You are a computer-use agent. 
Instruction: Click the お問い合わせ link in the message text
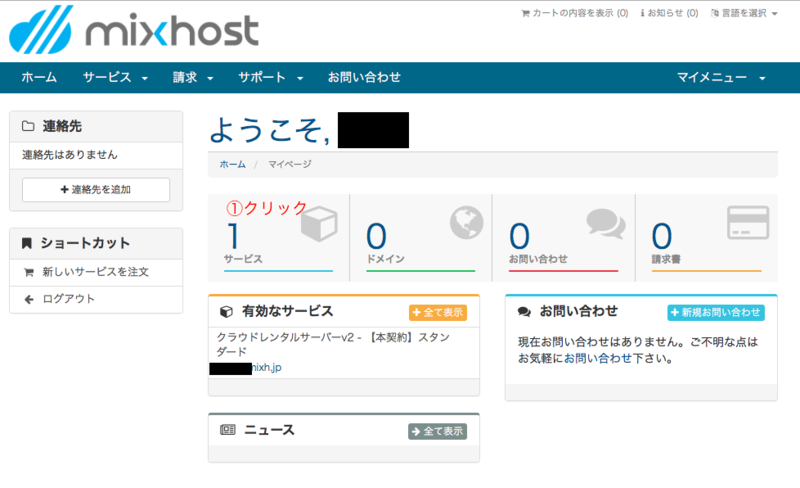pyautogui.click(x=598, y=358)
